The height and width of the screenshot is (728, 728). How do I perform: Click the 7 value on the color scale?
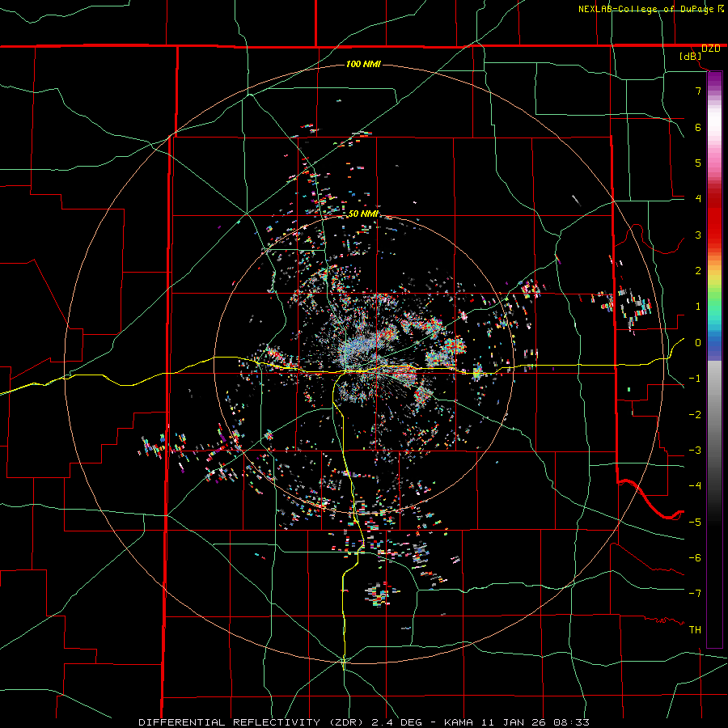698,91
